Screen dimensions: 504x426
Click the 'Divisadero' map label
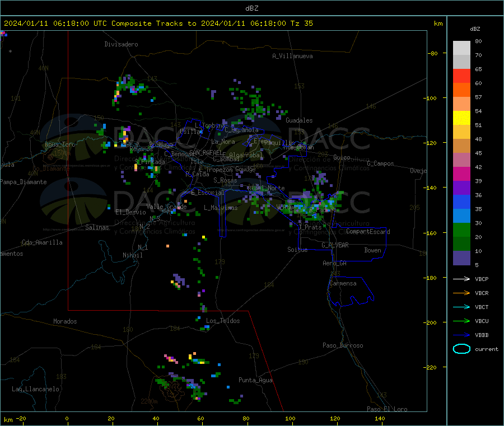pos(121,44)
